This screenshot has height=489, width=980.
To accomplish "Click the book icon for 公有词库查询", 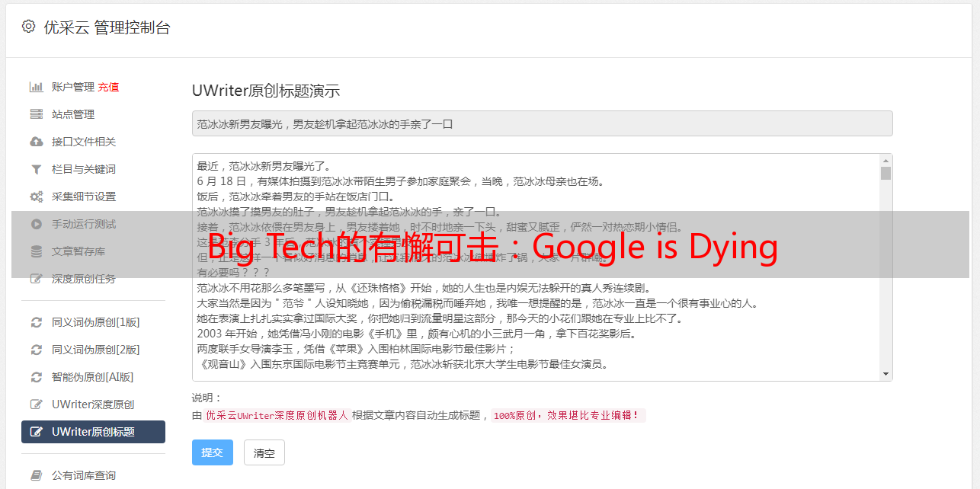I will (36, 475).
